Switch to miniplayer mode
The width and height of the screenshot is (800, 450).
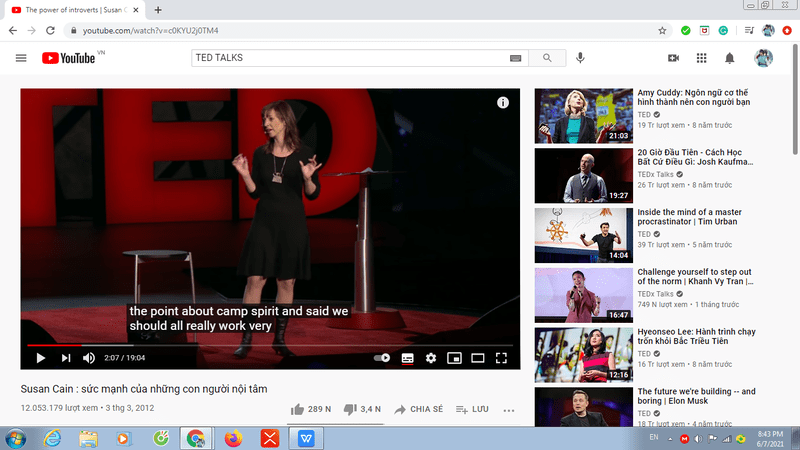pyautogui.click(x=454, y=358)
